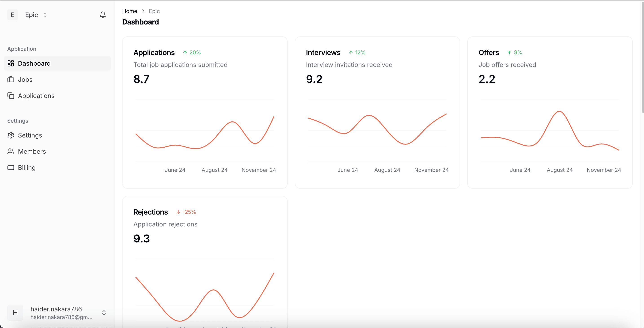
Task: Click the Applications copy icon in sidebar
Action: coord(11,95)
